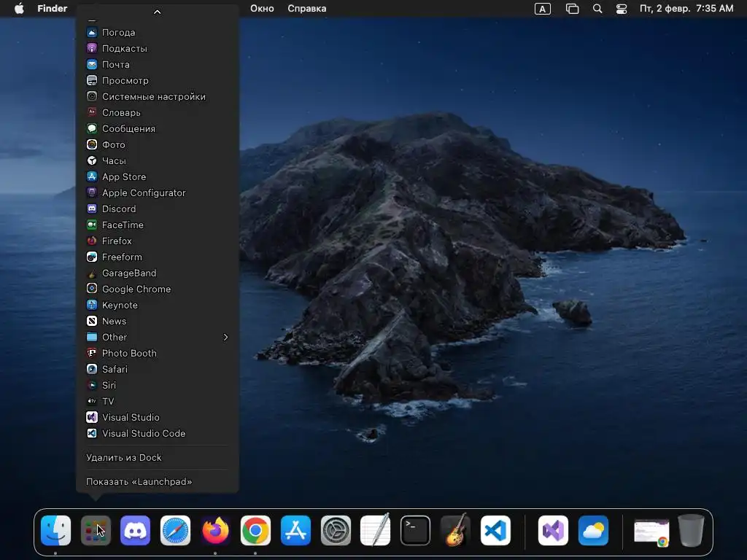Click Удалить из Dock
Viewport: 747px width, 560px height.
[x=124, y=457]
